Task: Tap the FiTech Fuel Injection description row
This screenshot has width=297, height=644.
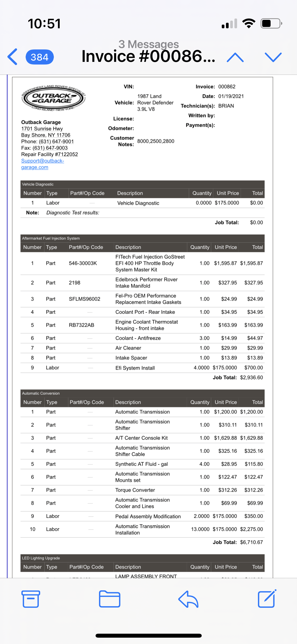Action: point(150,263)
